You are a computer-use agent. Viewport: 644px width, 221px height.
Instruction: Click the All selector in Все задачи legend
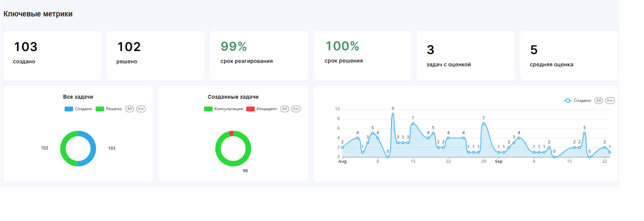tap(130, 109)
